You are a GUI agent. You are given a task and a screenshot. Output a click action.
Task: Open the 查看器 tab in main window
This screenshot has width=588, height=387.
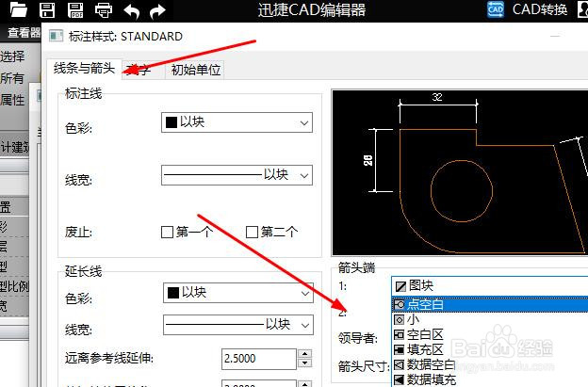tap(23, 32)
